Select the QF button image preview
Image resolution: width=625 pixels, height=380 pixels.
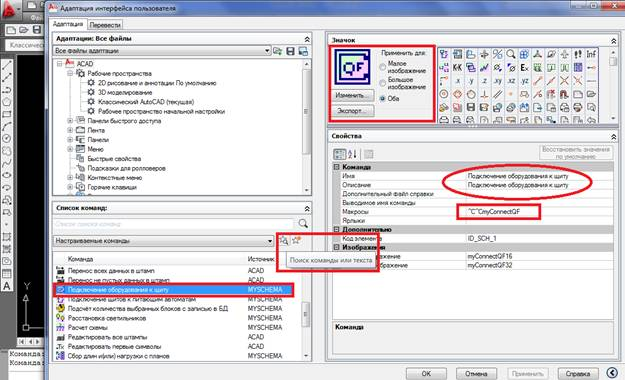click(x=352, y=67)
